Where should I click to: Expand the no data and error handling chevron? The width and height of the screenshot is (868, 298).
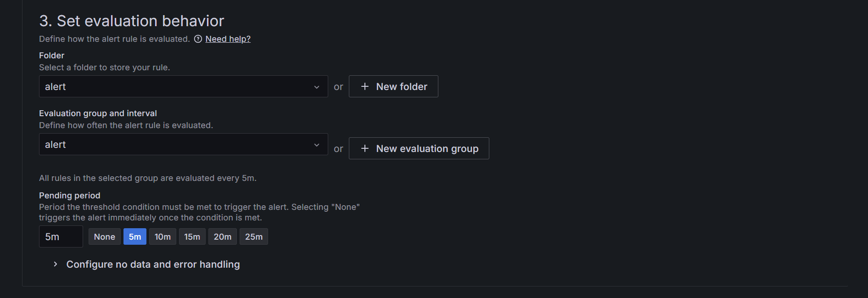tap(56, 264)
